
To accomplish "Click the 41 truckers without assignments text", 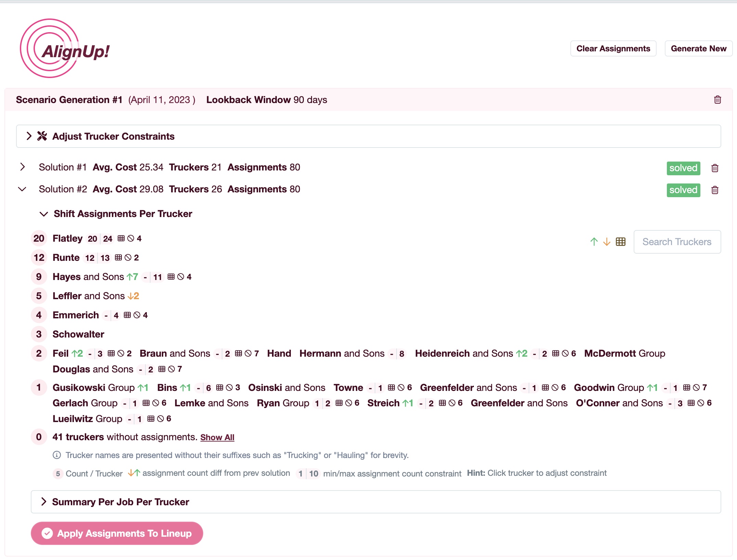I will (125, 437).
